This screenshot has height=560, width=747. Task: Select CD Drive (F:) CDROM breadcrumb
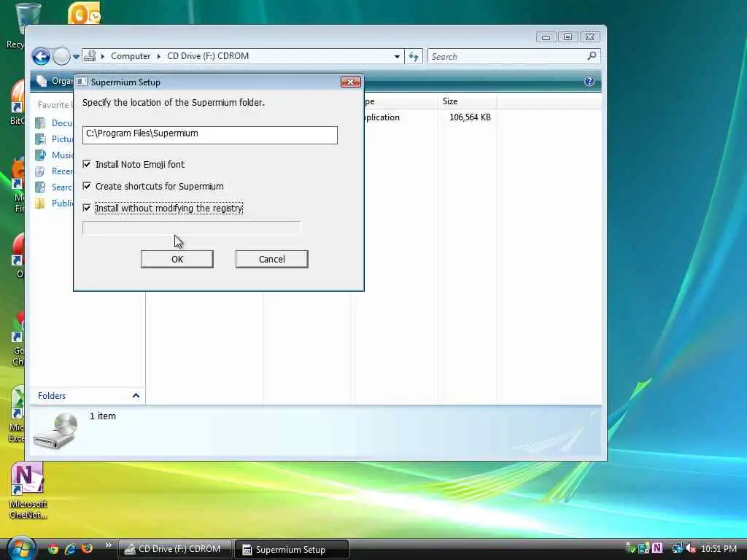[208, 56]
